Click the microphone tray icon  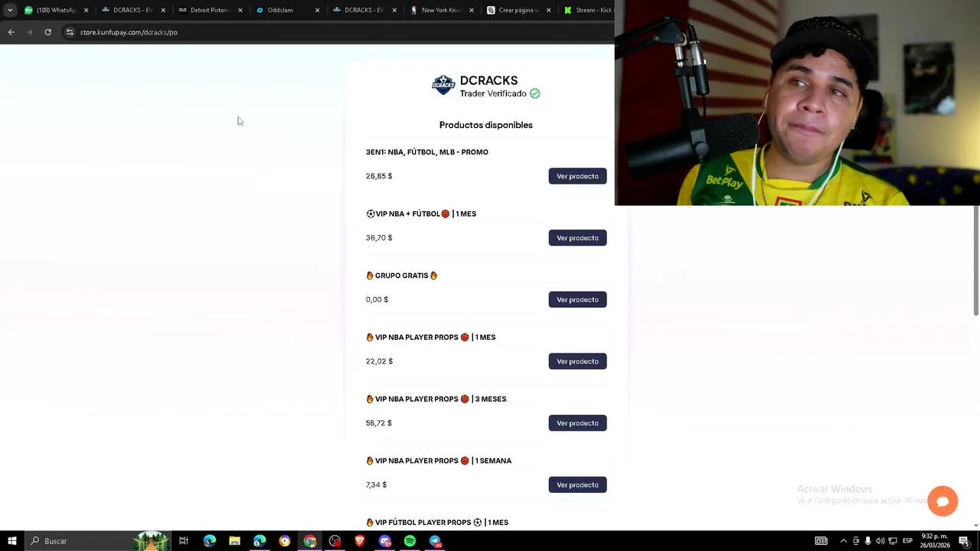click(x=867, y=541)
